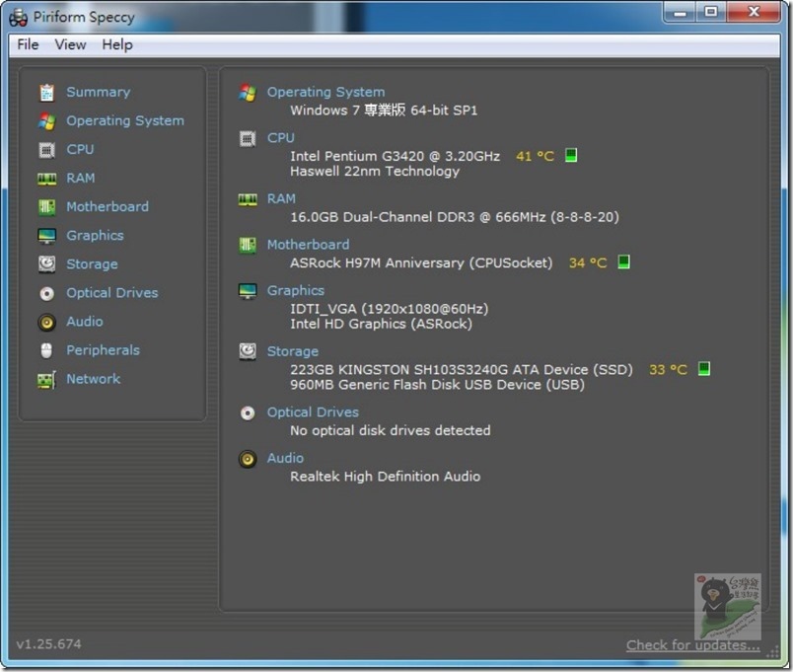Click Graphics monitor icon in summary panel

click(x=248, y=291)
